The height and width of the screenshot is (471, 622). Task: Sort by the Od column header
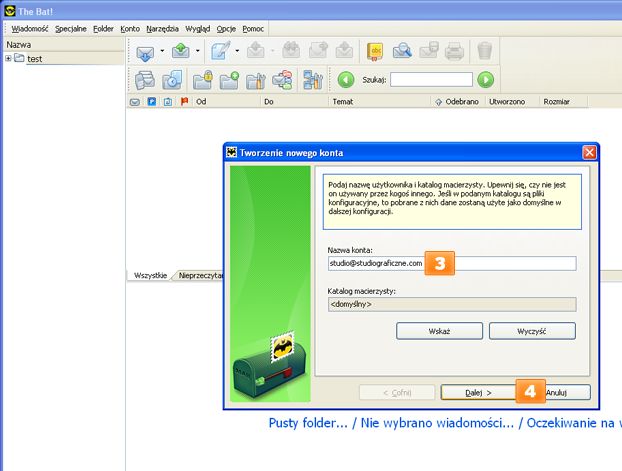(x=227, y=102)
